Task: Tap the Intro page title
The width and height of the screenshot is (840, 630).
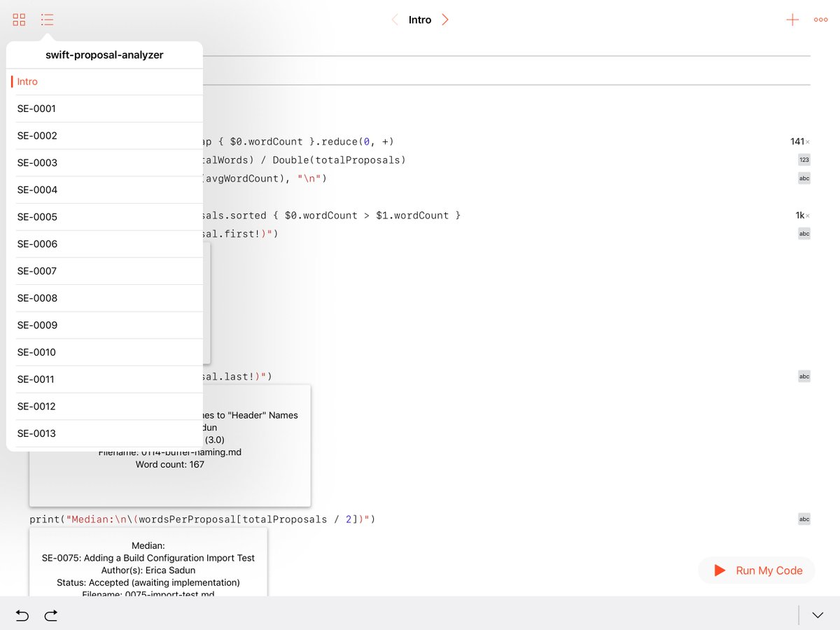Action: coord(420,20)
